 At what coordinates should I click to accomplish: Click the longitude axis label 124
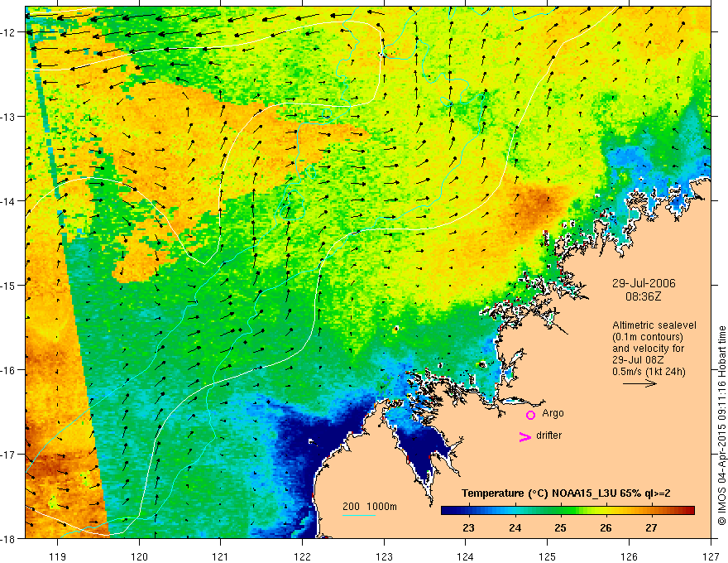pos(466,556)
